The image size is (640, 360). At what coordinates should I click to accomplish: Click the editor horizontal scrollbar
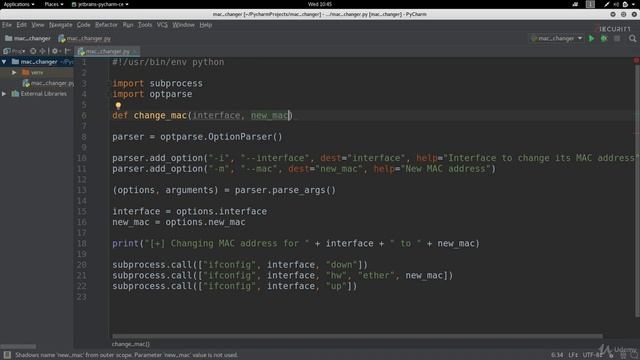point(357,336)
